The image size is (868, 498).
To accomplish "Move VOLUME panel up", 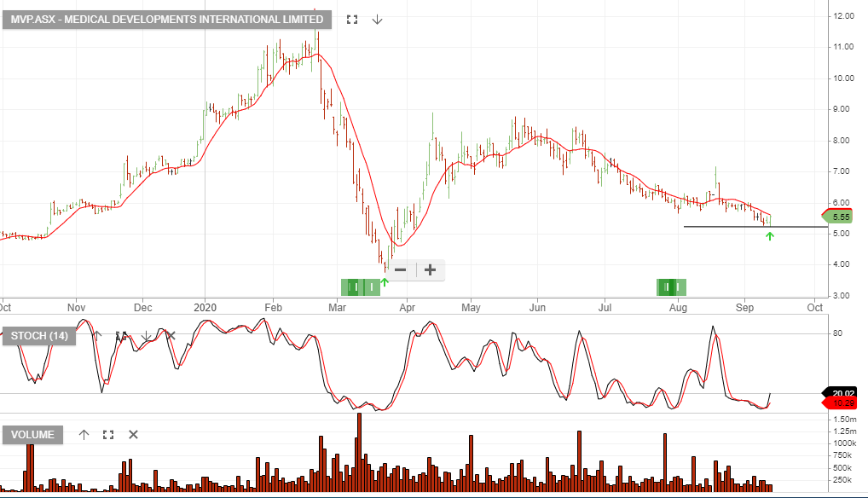I will click(84, 435).
